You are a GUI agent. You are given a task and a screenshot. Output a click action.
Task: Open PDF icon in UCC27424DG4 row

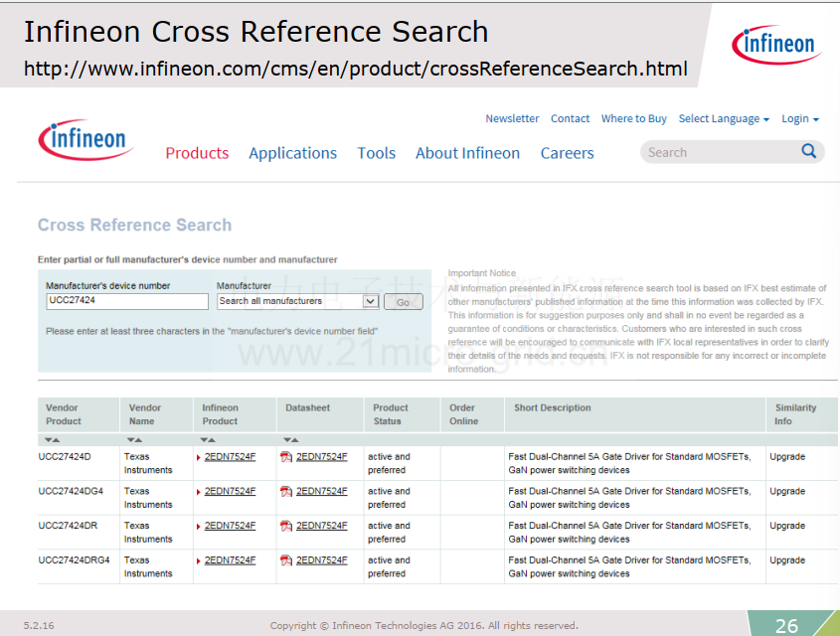coord(286,492)
